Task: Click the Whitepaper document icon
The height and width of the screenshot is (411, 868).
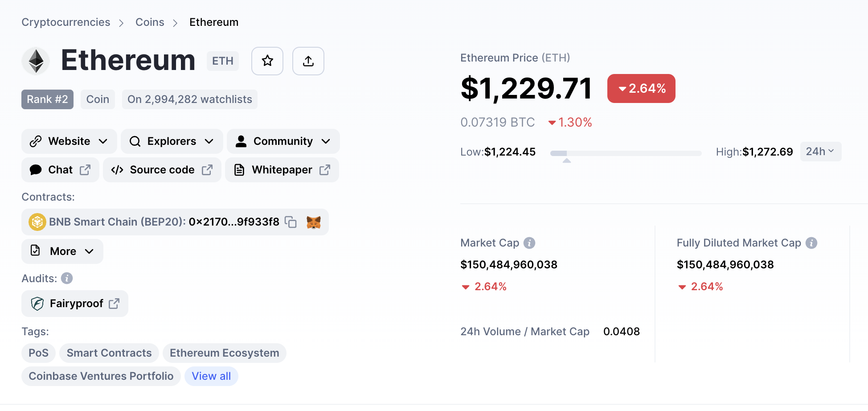Action: pyautogui.click(x=239, y=170)
